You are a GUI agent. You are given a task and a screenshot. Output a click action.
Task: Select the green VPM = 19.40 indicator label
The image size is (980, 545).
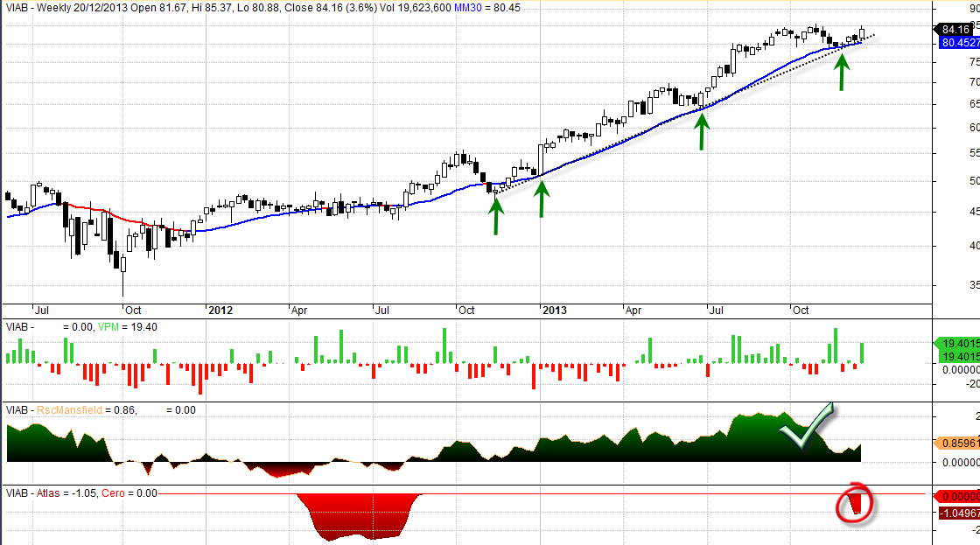point(128,327)
